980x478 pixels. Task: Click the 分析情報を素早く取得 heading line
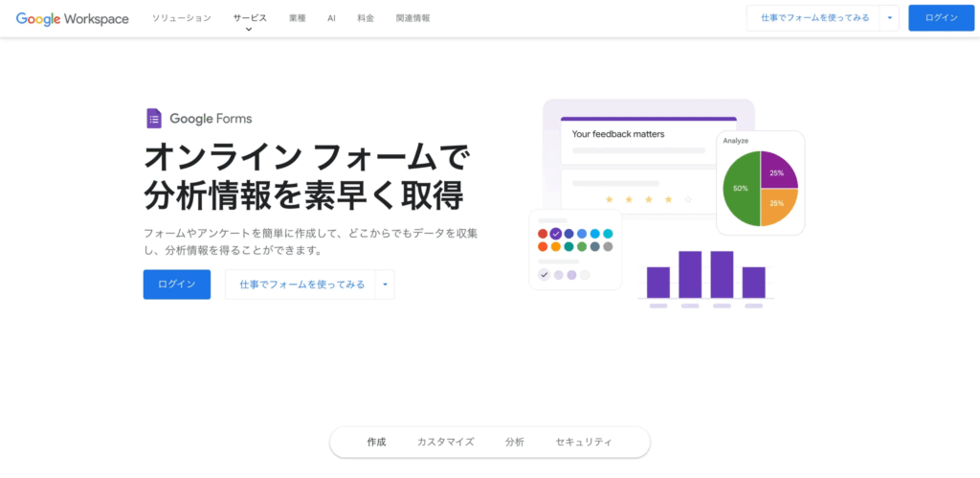pos(303,195)
